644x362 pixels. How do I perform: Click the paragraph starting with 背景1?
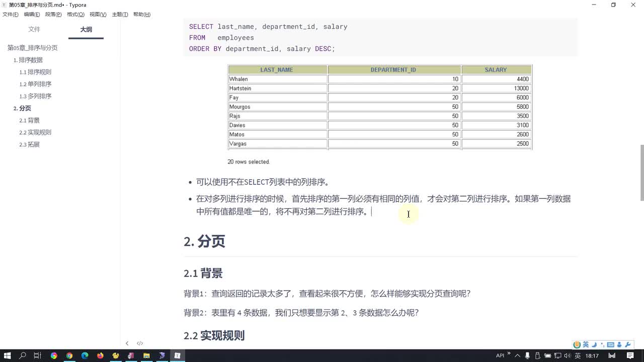point(327,294)
